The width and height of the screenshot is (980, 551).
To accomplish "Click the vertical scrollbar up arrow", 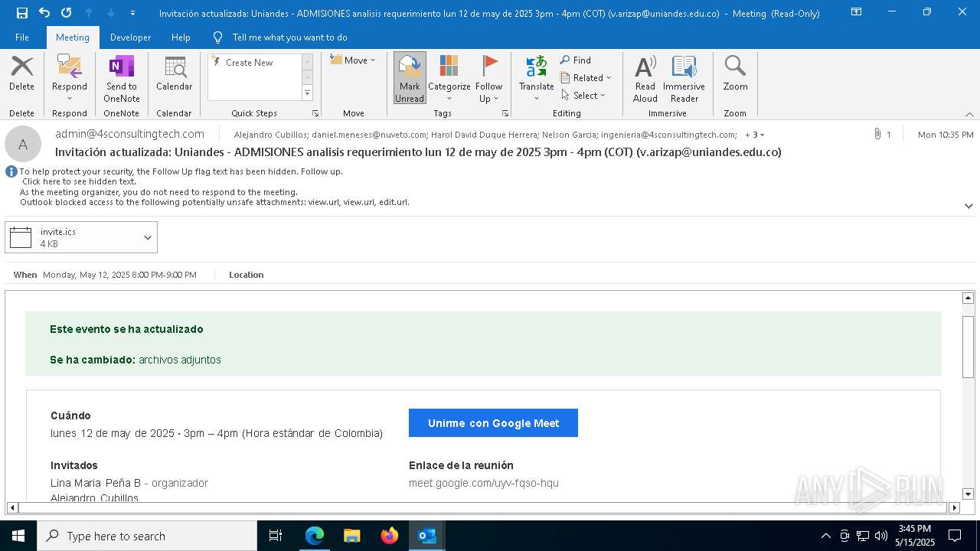I will coord(968,298).
